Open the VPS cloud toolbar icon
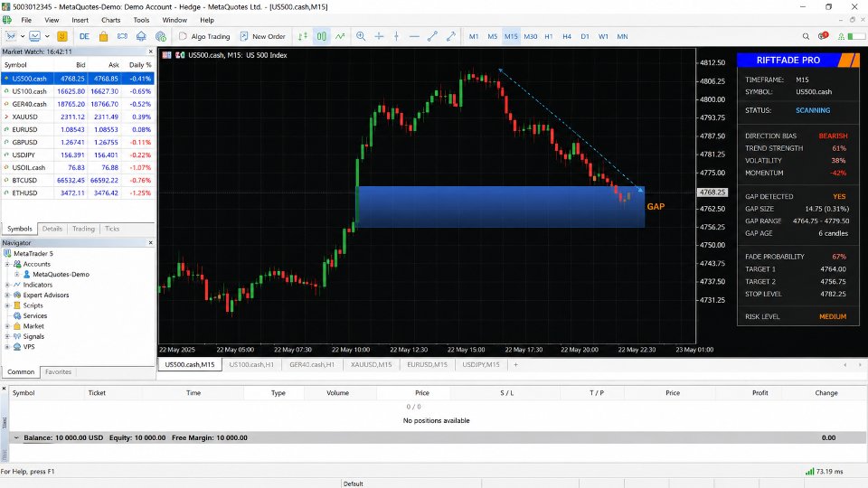This screenshot has width=868, height=488. (141, 36)
